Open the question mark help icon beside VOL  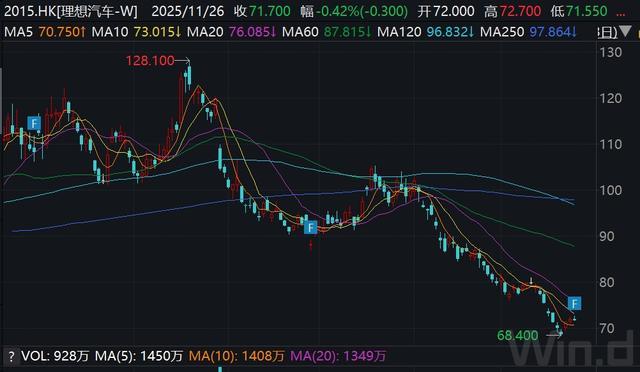(11, 356)
